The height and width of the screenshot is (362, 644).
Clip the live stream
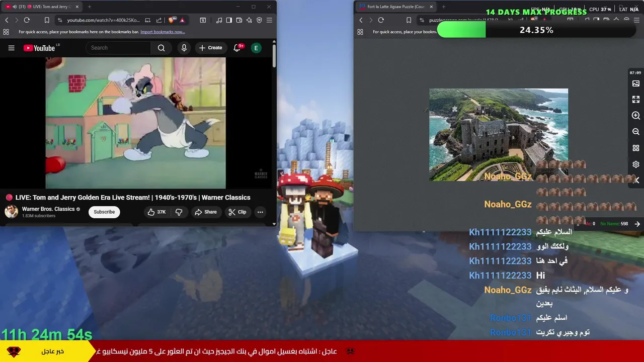(237, 212)
